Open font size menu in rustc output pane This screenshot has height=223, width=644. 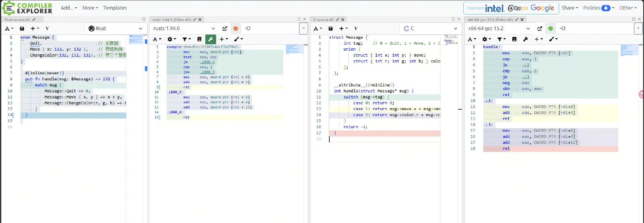(x=158, y=39)
